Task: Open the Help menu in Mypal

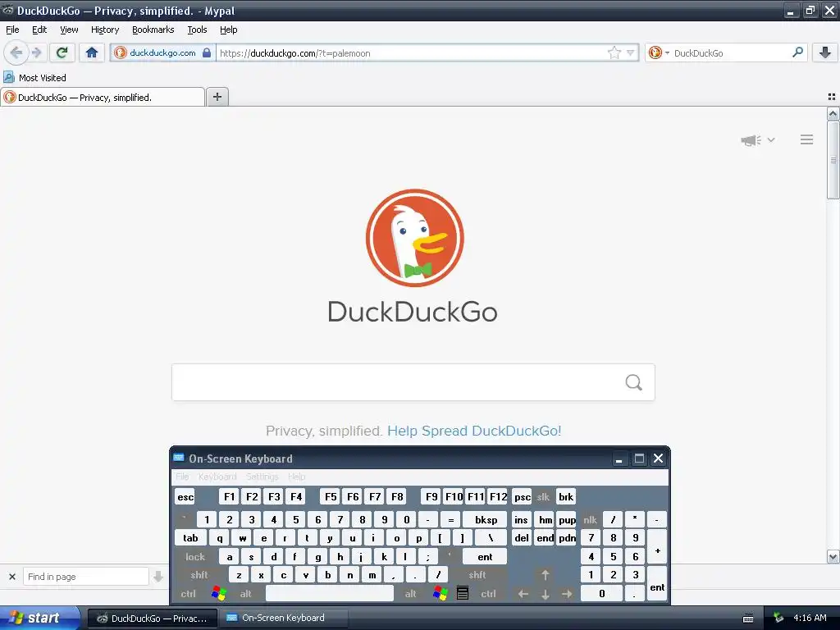Action: (x=229, y=30)
